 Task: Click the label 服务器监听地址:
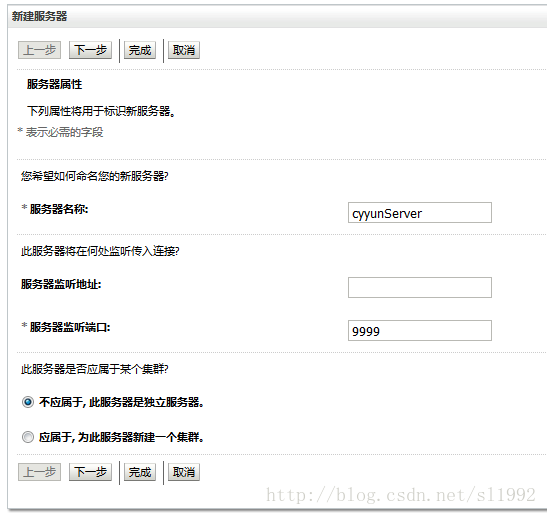61,284
